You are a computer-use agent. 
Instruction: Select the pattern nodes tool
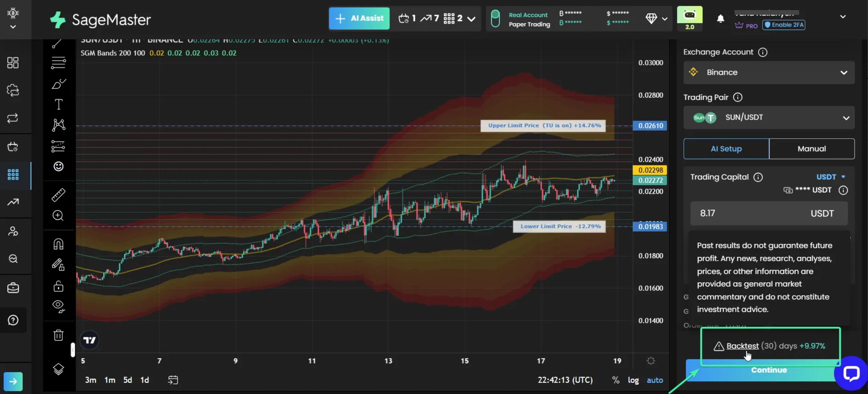point(59,125)
